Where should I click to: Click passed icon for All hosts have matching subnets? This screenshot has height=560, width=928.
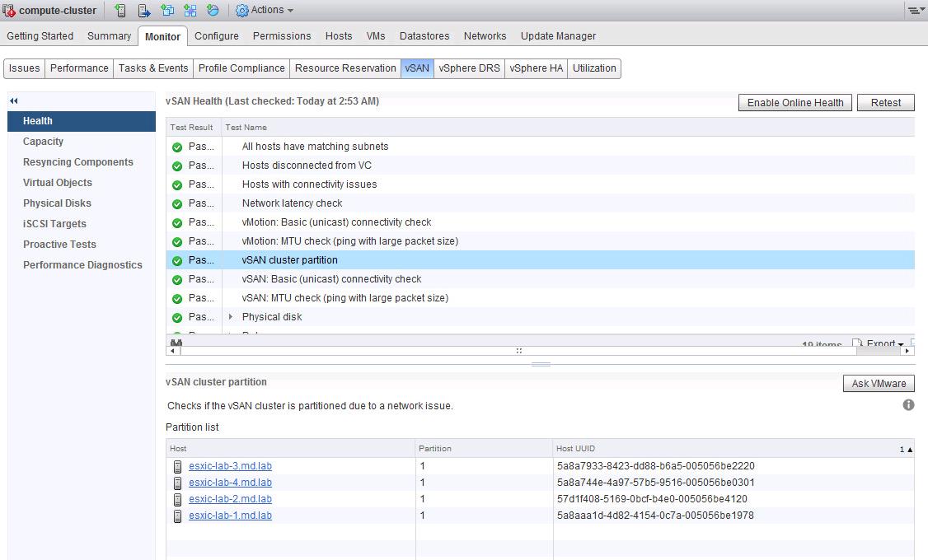(x=177, y=147)
